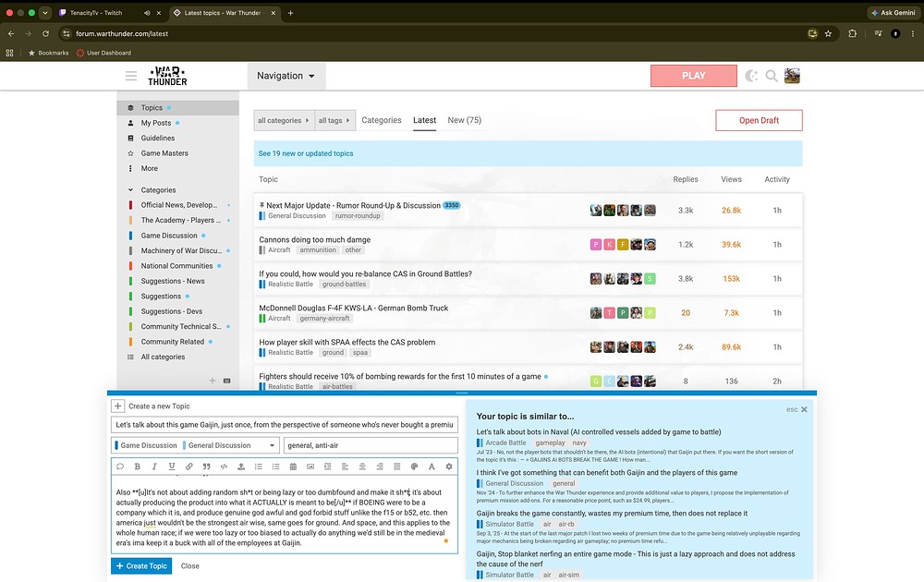Collapse the Categories section in the sidebar
The image size is (924, 582).
click(x=131, y=190)
